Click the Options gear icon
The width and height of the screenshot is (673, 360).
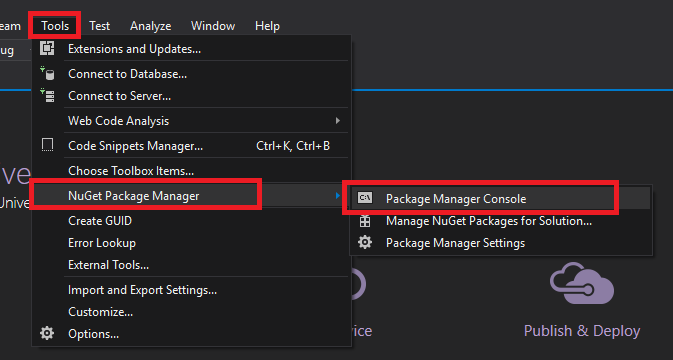(47, 333)
